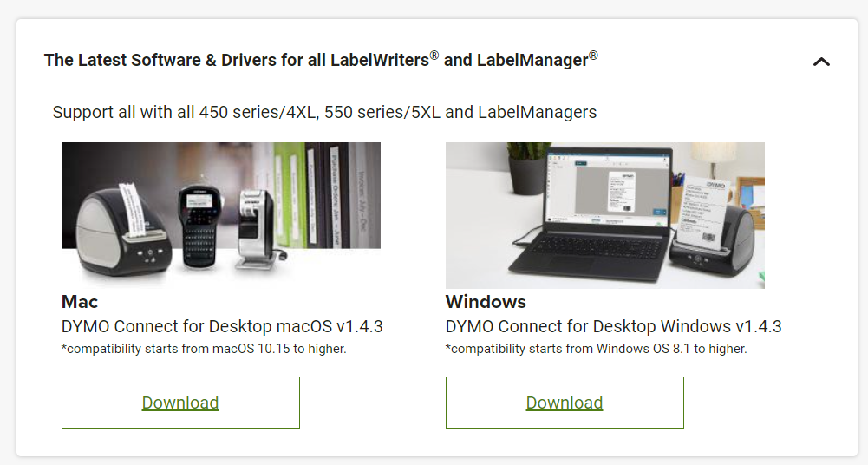
Task: Click the label printers product image
Action: coord(221,215)
